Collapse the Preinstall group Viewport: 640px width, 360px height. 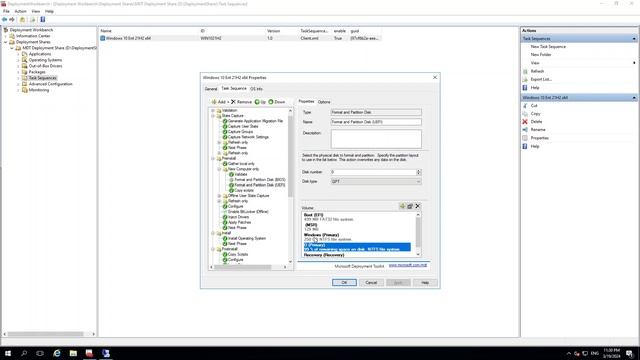click(x=213, y=158)
